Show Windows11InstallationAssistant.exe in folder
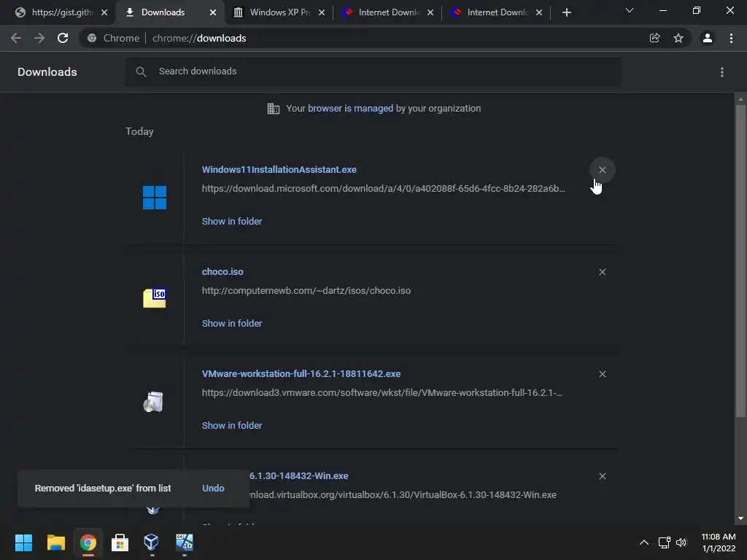The image size is (747, 560). point(232,221)
